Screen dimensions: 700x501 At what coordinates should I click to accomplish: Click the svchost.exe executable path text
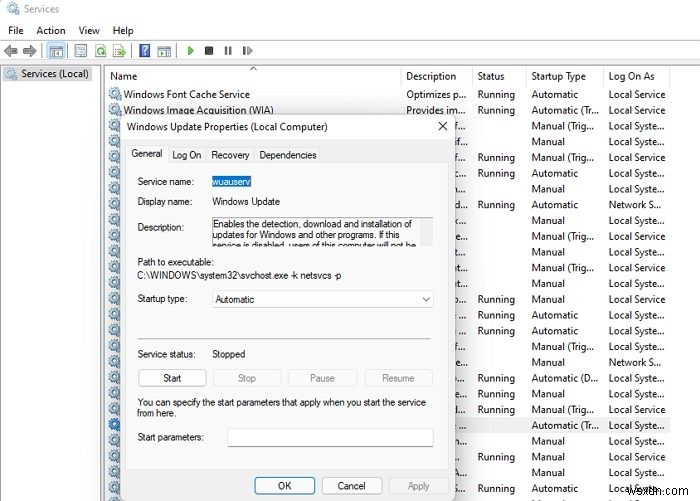coord(239,276)
